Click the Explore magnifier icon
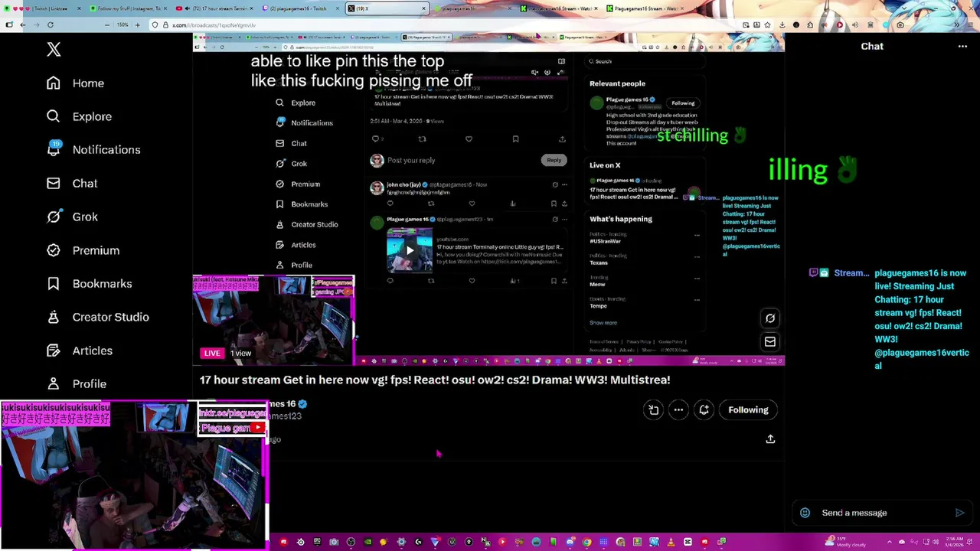The width and height of the screenshot is (980, 551). [x=53, y=116]
